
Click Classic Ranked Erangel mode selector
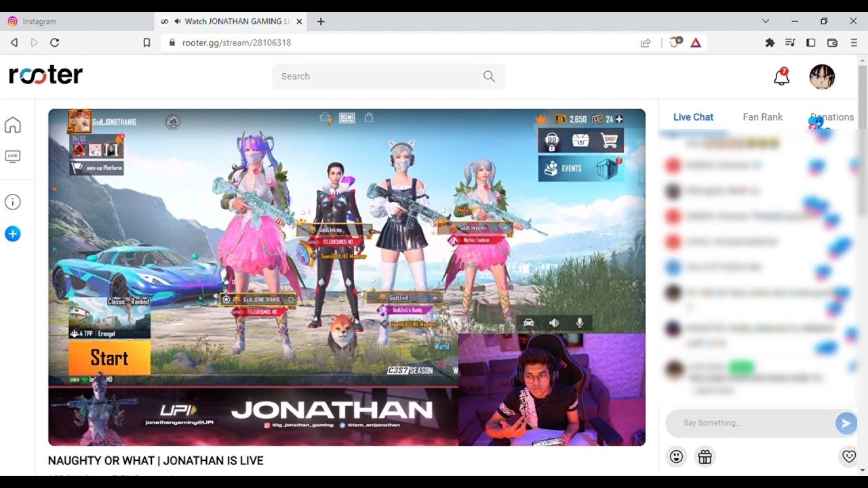click(109, 317)
